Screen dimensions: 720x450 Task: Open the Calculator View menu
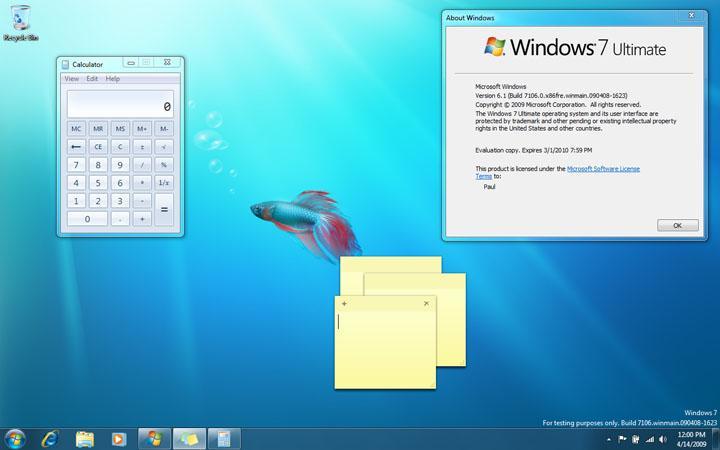coord(71,79)
